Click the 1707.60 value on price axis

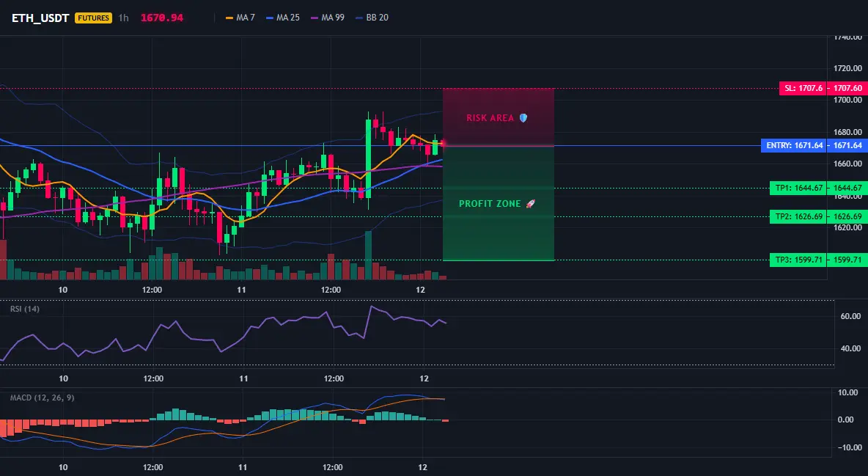[847, 88]
